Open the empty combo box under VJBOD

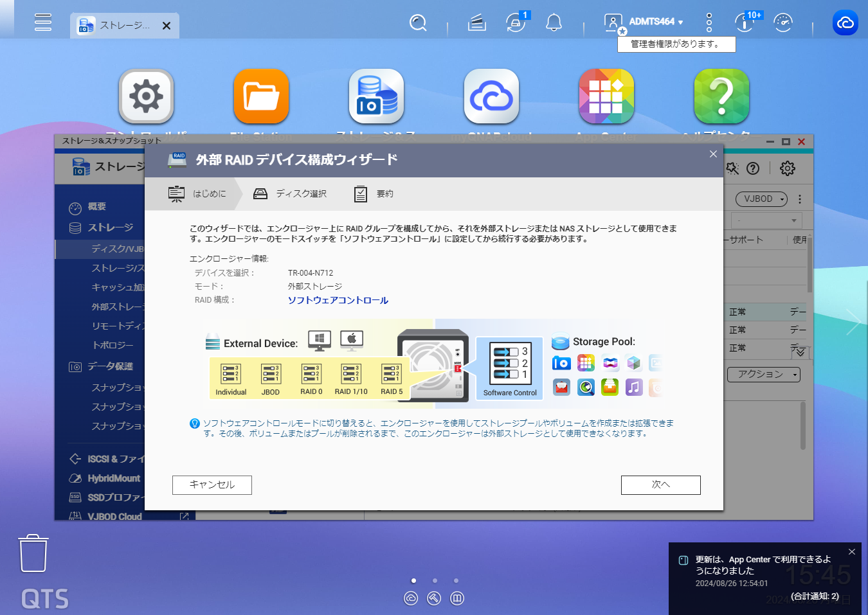(766, 220)
